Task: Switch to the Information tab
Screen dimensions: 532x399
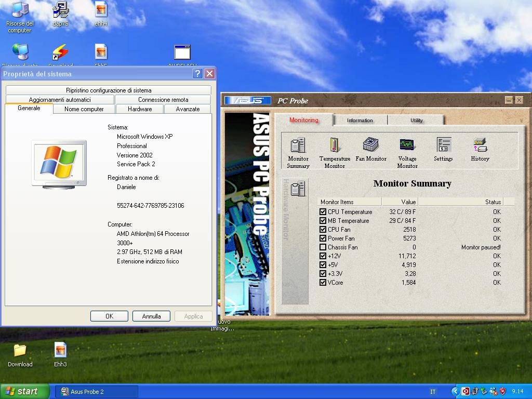Action: tap(360, 120)
